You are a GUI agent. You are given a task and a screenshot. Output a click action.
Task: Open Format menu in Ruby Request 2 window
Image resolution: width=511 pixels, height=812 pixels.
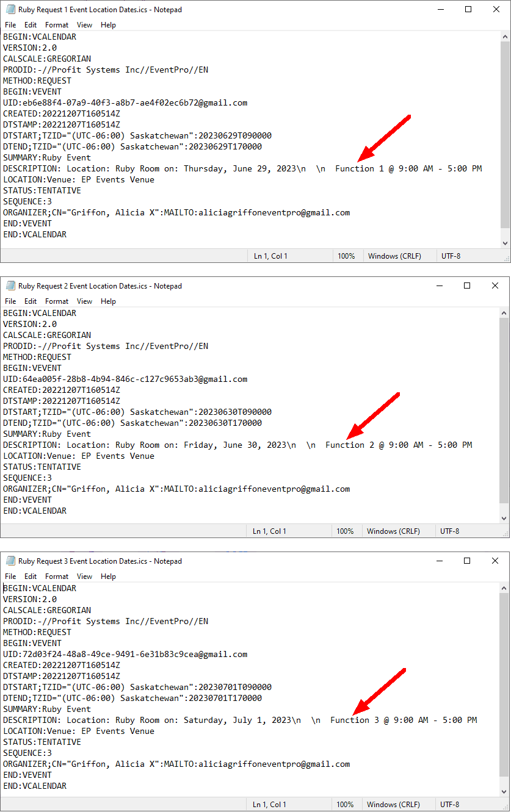[x=57, y=301]
